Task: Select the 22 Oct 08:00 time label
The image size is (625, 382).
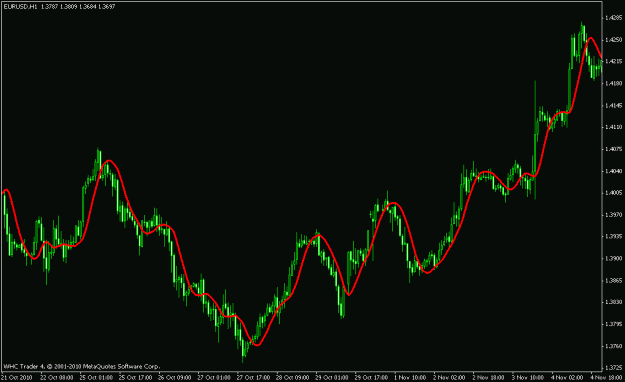Action: point(57,377)
